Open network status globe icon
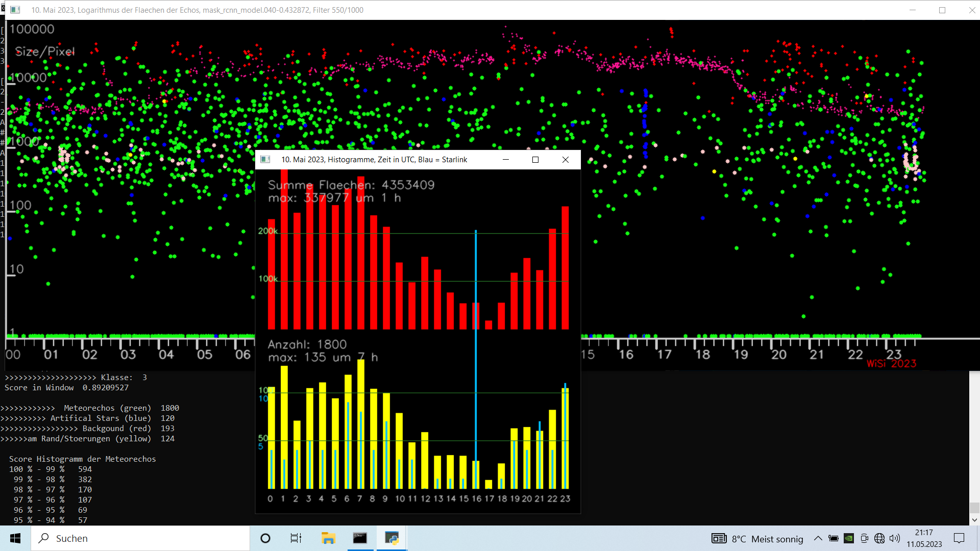The width and height of the screenshot is (980, 551). pyautogui.click(x=879, y=538)
